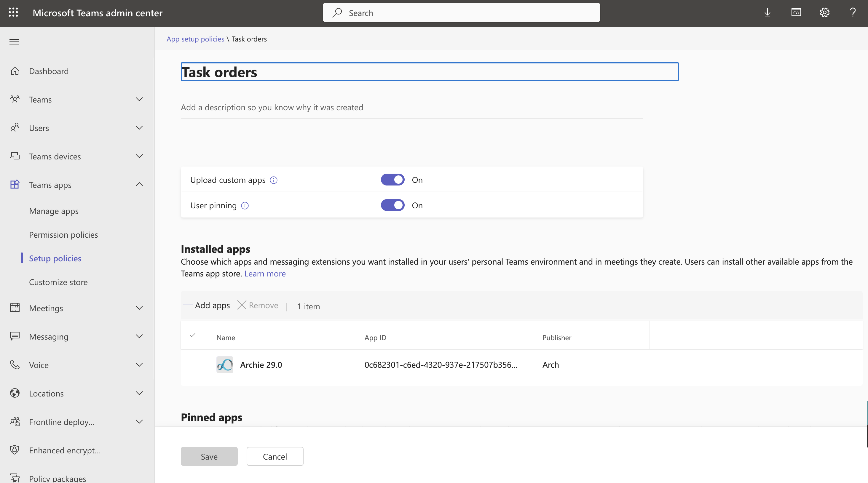Expand the Meetings navigation section
Image resolution: width=868 pixels, height=483 pixels.
[x=139, y=308]
